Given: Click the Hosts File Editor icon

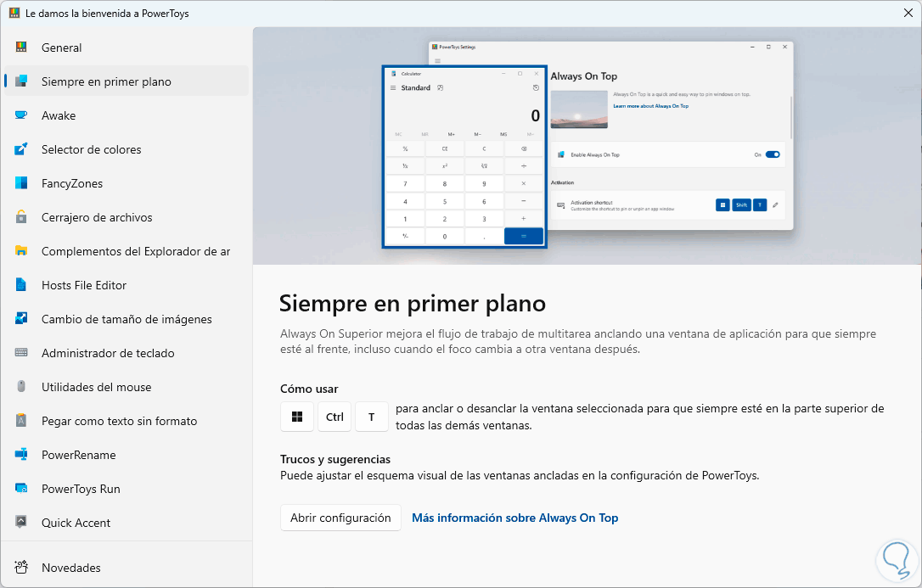Looking at the screenshot, I should point(21,285).
